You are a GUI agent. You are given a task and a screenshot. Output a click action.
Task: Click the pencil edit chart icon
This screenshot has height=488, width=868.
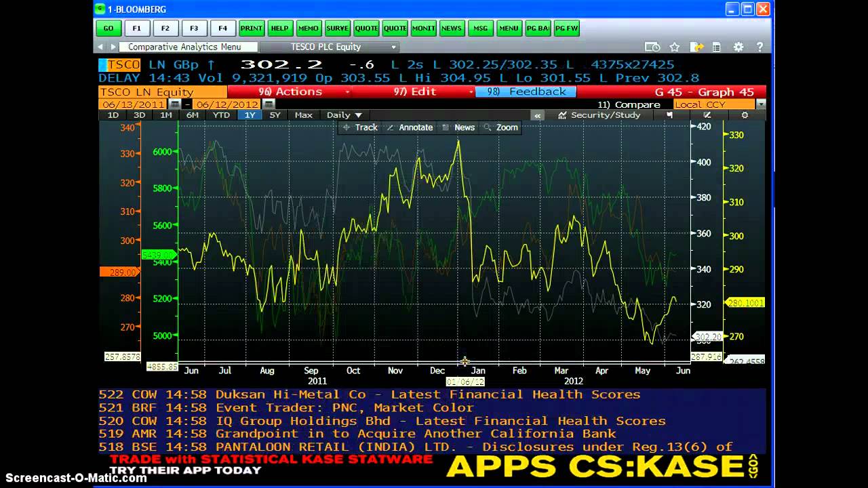[x=707, y=115]
